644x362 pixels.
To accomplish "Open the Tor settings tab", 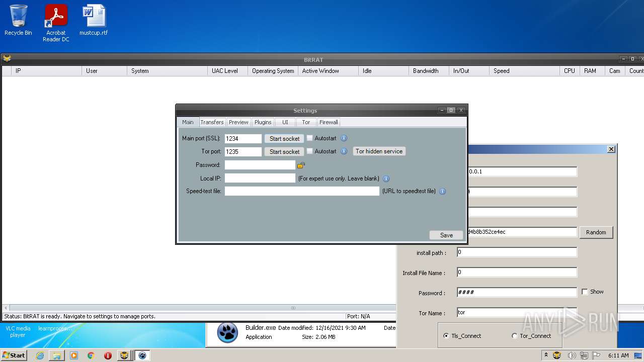I will click(306, 122).
